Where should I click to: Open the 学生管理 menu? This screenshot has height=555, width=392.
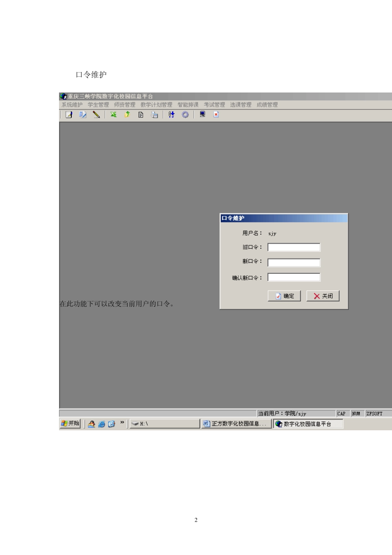(98, 105)
